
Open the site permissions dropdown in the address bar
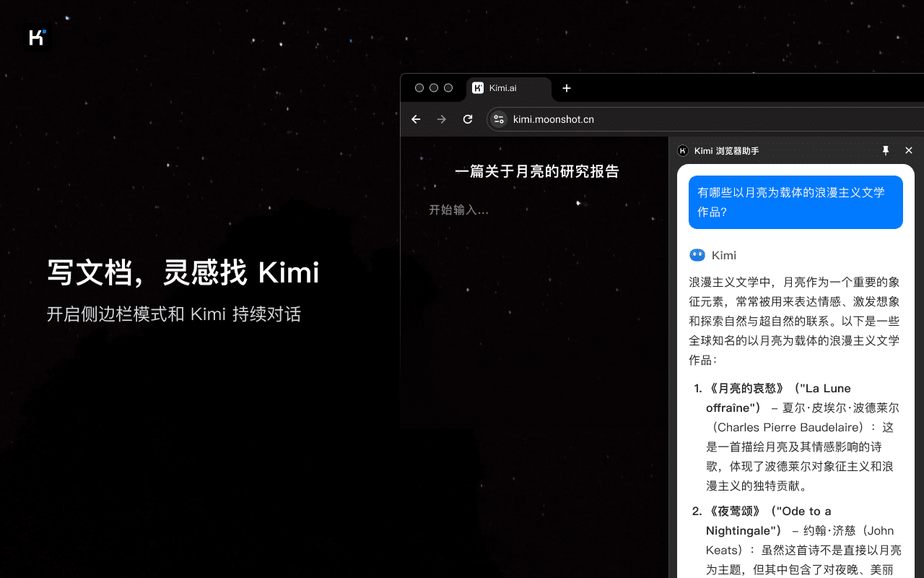point(498,119)
